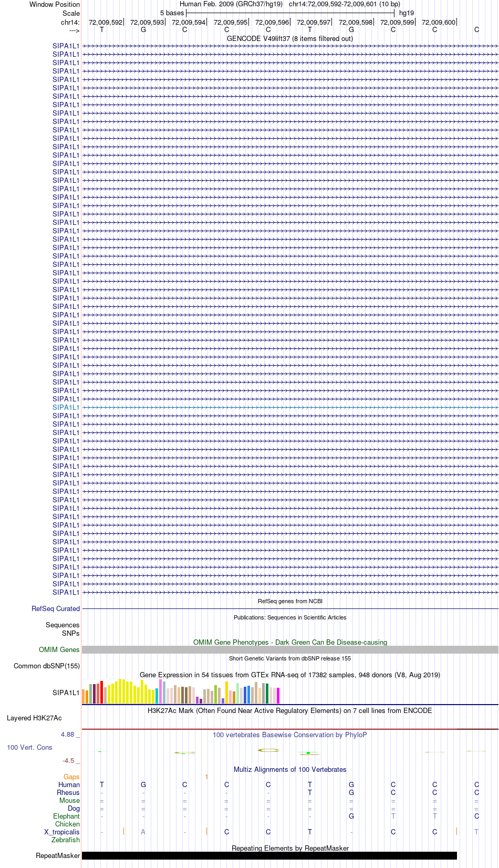This screenshot has width=499, height=868.
Task: Select the Common dbSNP(155) track label
Action: 47,666
